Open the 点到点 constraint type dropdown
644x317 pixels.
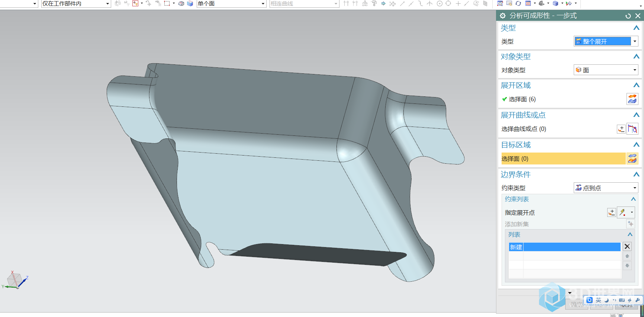(606, 188)
